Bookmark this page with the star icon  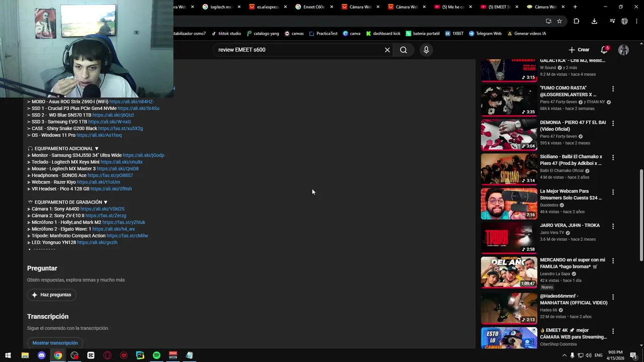tap(559, 21)
